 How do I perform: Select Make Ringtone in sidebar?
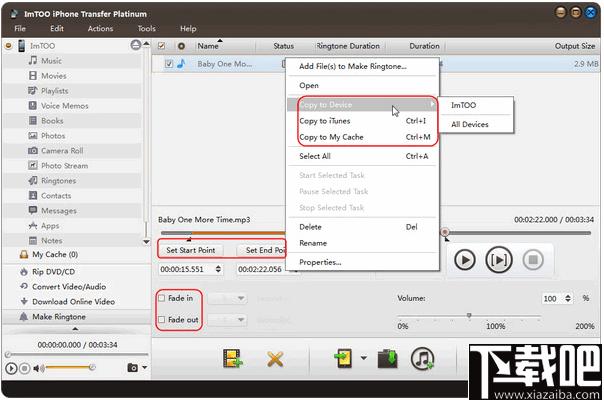59,317
